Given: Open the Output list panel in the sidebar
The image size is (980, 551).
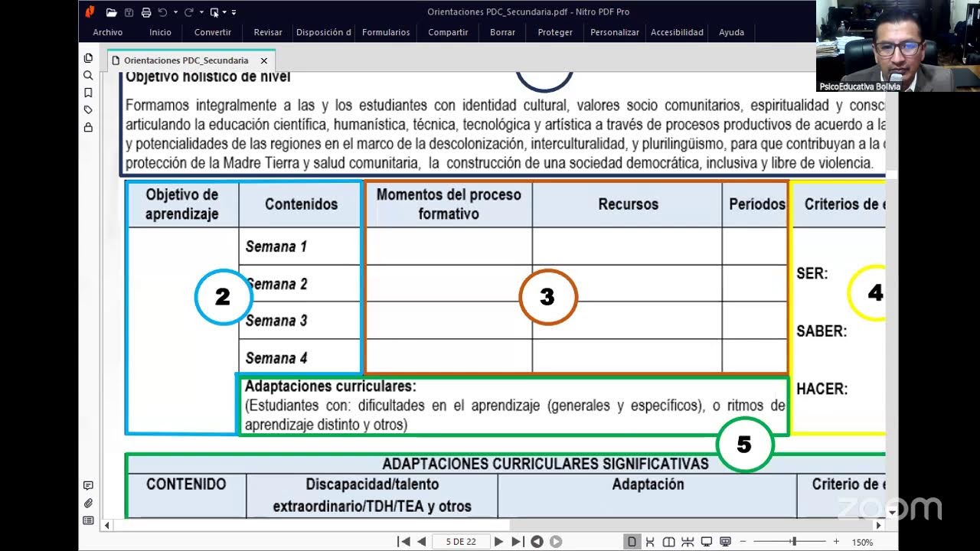Looking at the screenshot, I should [88, 520].
